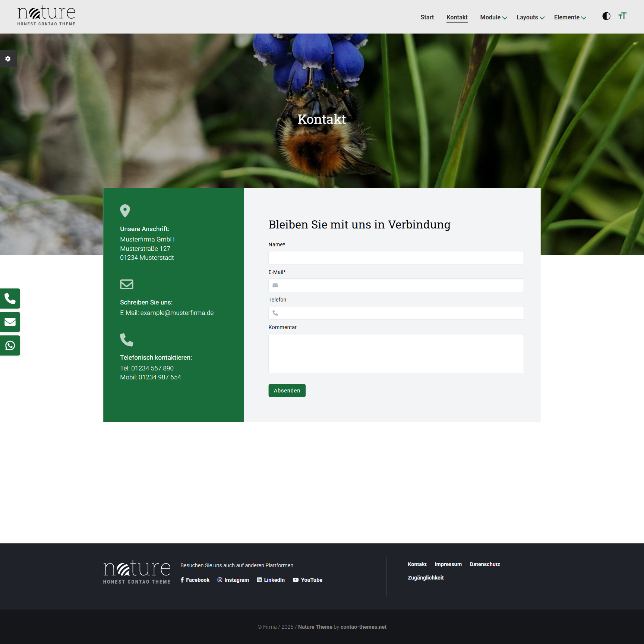Click the example@musterfirma.de email address

(177, 313)
